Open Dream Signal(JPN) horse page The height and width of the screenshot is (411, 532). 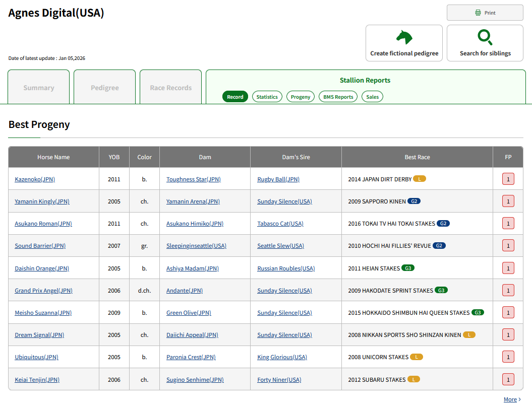39,335
